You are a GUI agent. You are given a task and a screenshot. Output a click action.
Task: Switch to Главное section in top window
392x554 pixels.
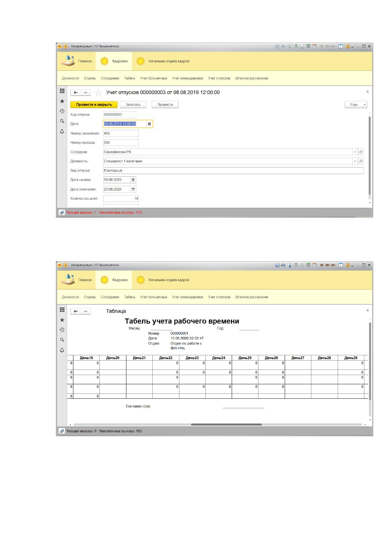point(77,61)
